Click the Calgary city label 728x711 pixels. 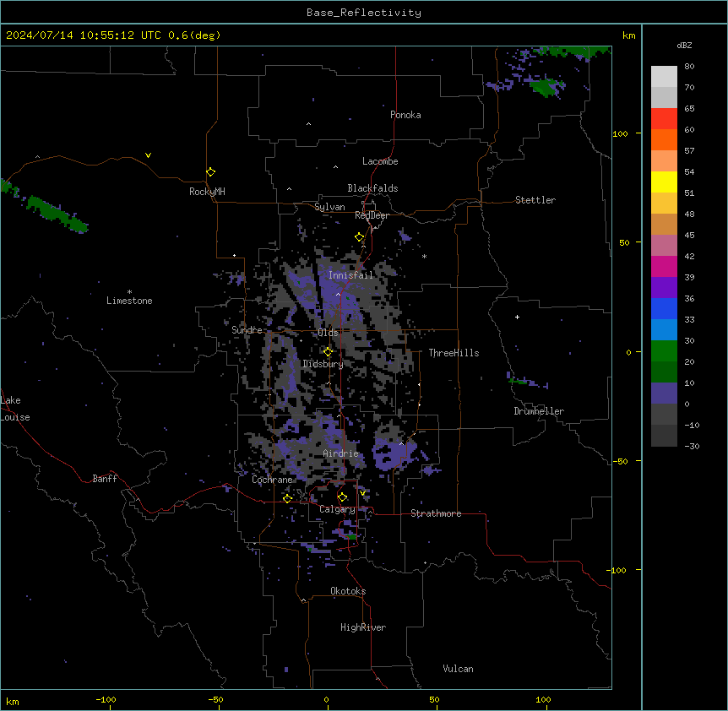337,509
